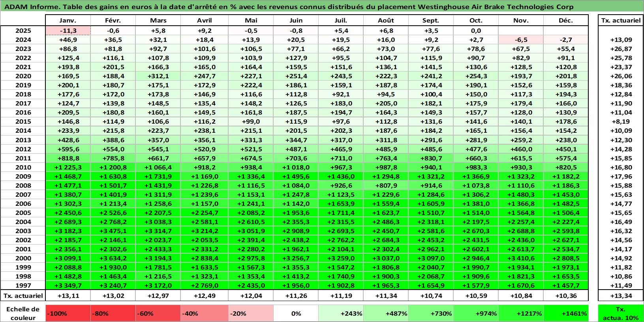Click the +3 349,7 cell for Janv. 1997
644x322 pixels.
click(68, 285)
